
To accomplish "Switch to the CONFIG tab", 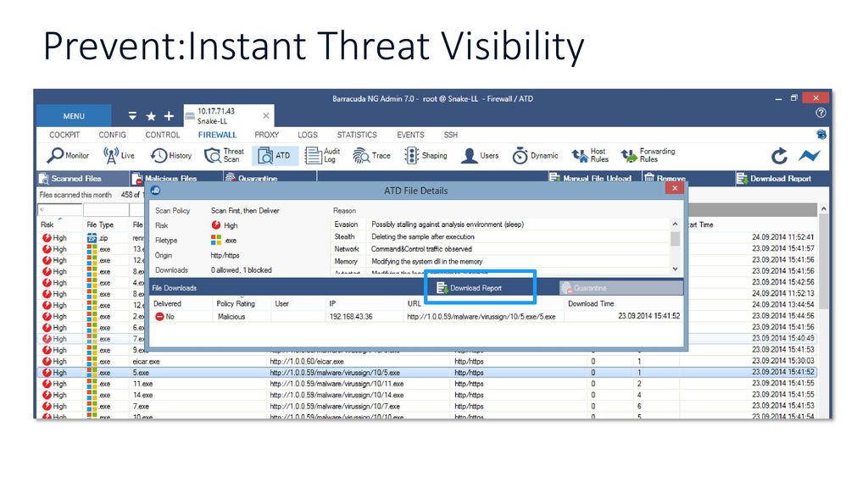I will (113, 135).
